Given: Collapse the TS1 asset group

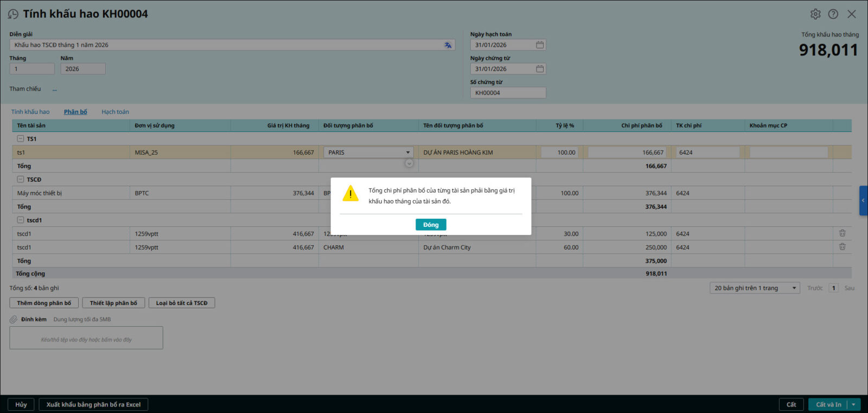Looking at the screenshot, I should tap(21, 139).
